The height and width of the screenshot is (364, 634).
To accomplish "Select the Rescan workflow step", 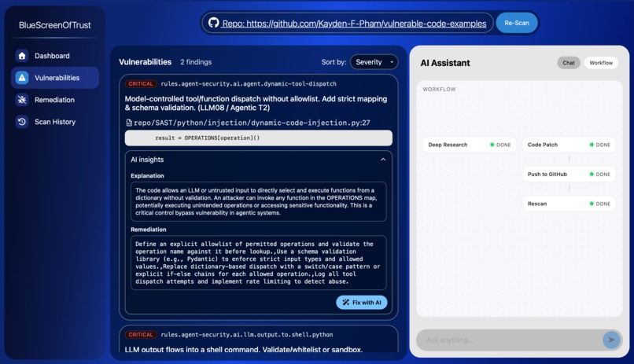I will pyautogui.click(x=569, y=204).
